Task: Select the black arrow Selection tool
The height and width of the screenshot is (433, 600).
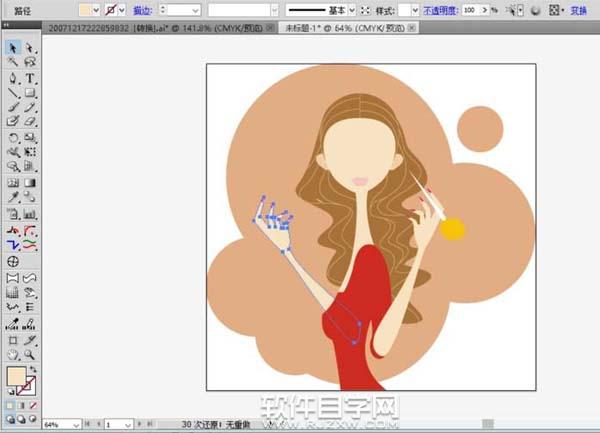Action: tap(13, 48)
